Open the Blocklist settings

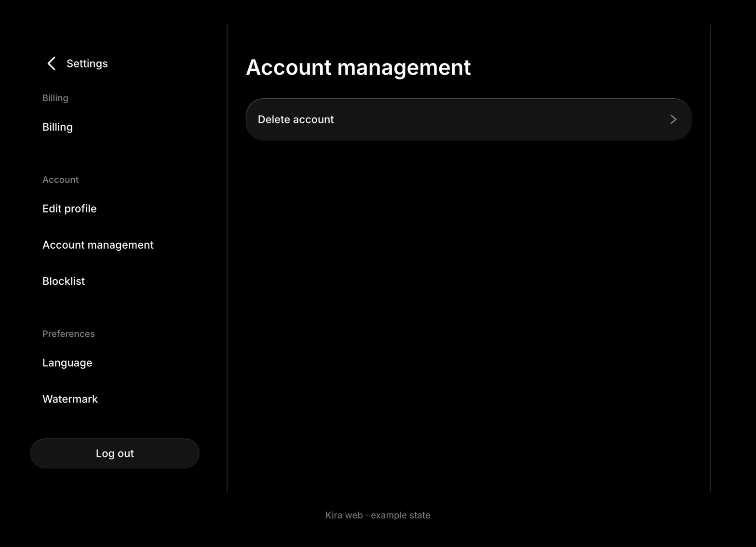[64, 281]
